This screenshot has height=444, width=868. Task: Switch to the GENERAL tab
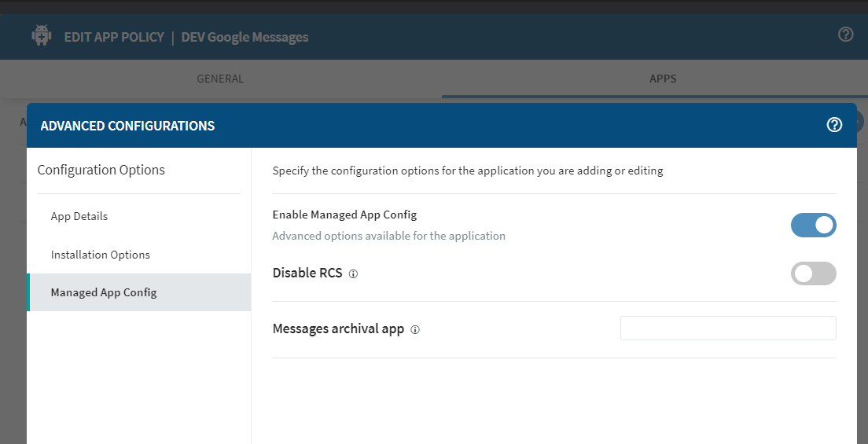(220, 79)
